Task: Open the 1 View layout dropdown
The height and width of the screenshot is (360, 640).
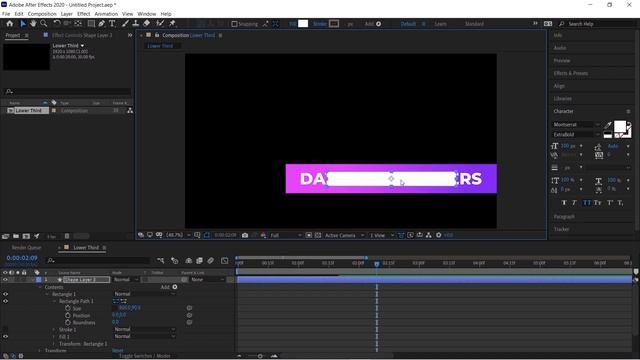Action: pos(381,235)
